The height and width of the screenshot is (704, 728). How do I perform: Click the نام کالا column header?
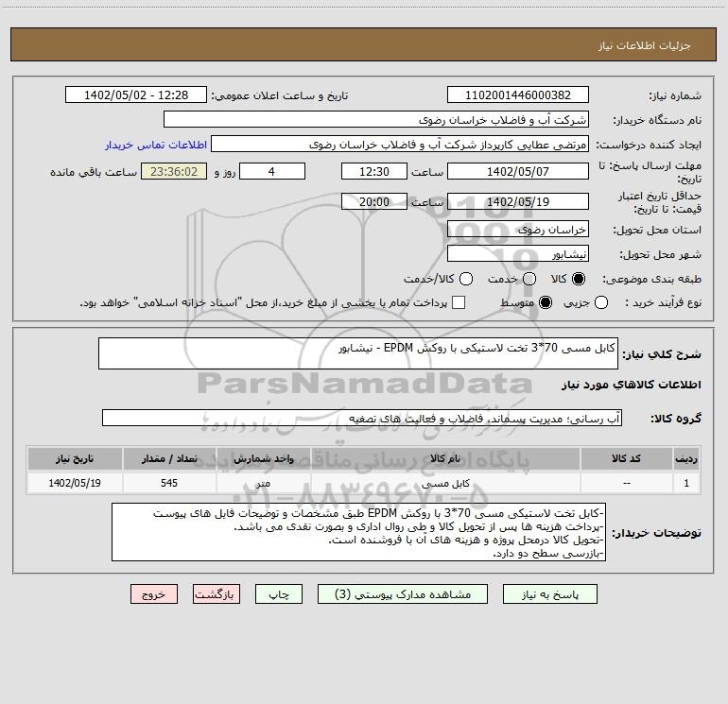tap(445, 458)
